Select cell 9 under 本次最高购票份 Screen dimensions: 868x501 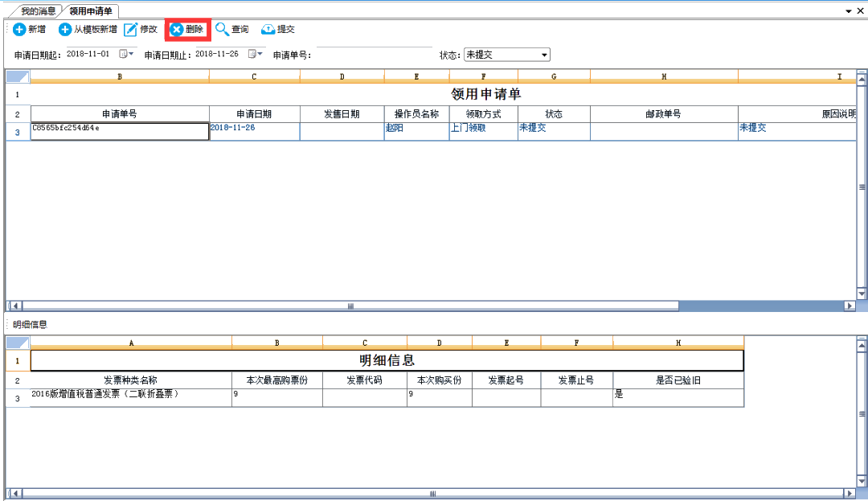click(x=276, y=397)
